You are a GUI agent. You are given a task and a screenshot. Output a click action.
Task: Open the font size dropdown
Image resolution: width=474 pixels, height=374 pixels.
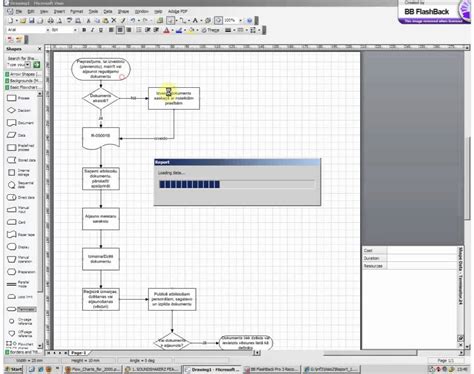[x=75, y=30]
